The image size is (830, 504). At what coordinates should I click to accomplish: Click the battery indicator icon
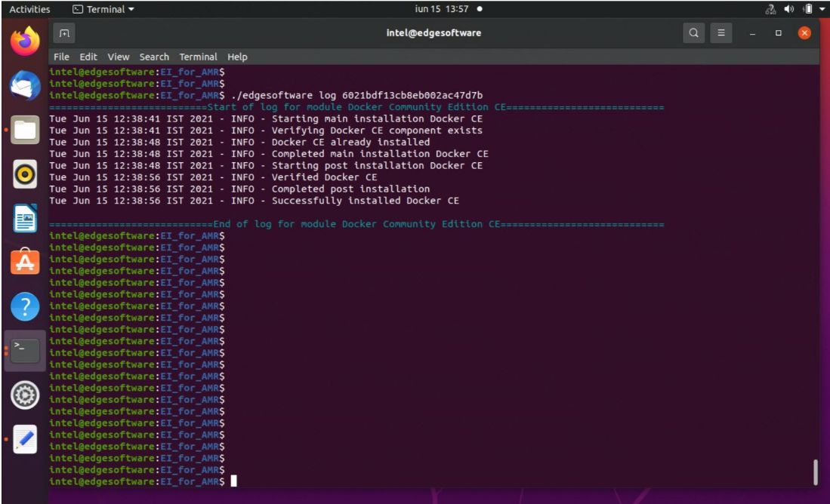[x=808, y=9]
